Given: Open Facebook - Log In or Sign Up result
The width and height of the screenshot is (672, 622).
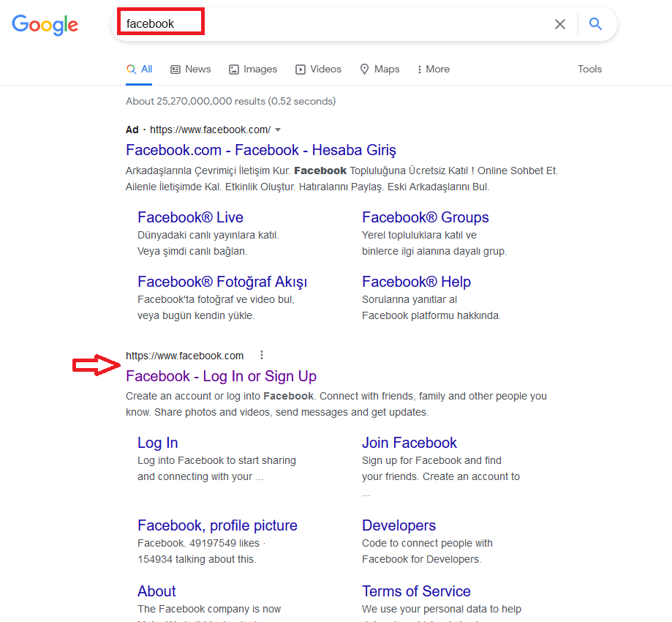Looking at the screenshot, I should click(221, 376).
